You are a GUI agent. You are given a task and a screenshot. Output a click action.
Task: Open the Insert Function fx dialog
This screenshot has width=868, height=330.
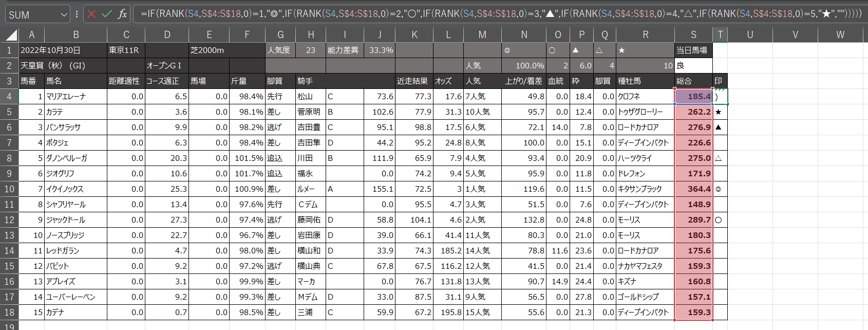(x=122, y=14)
